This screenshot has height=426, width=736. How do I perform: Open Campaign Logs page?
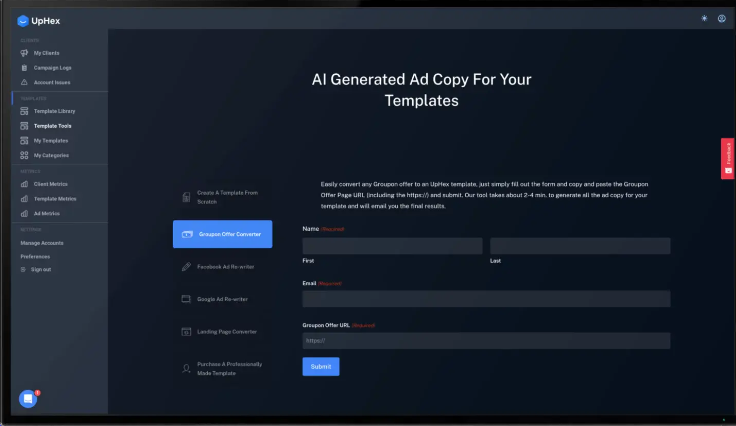tap(53, 68)
